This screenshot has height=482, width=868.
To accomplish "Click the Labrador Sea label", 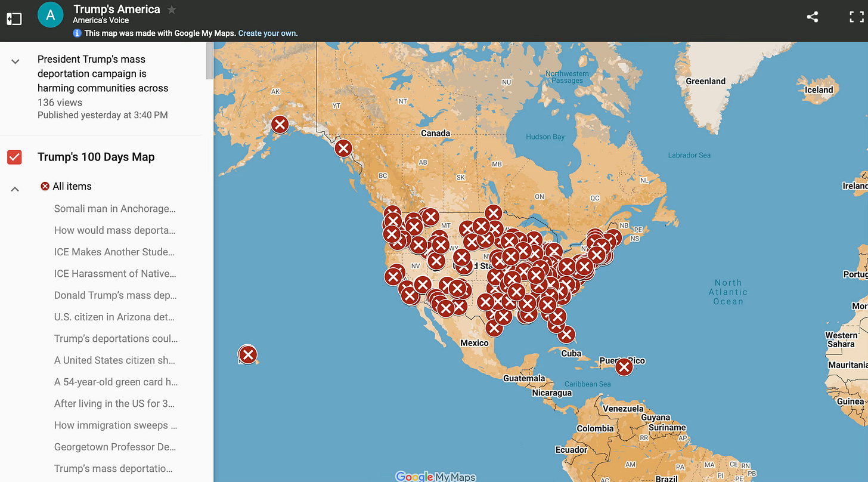I will (689, 155).
